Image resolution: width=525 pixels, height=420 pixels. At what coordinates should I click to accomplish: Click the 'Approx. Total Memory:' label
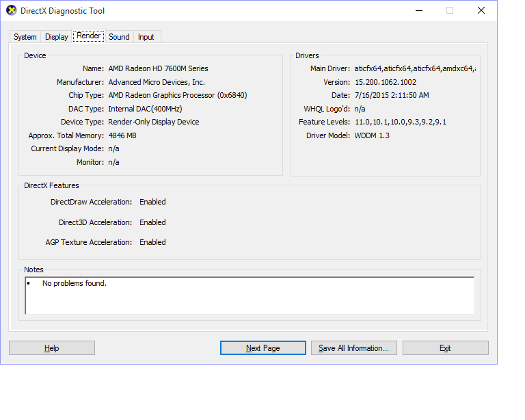66,135
